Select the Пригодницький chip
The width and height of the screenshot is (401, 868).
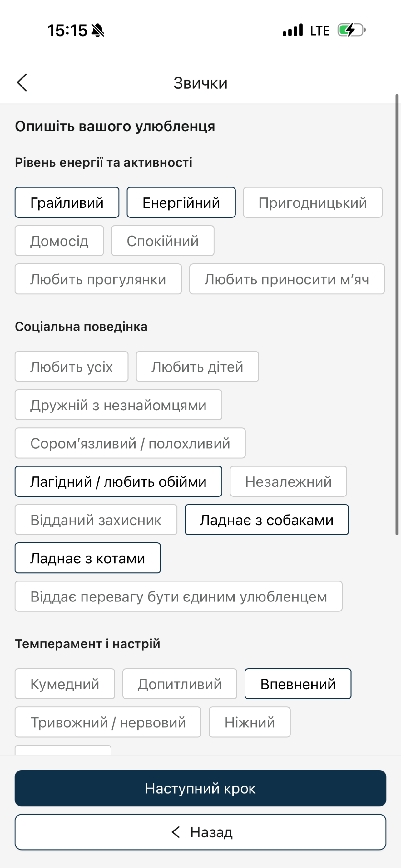[x=313, y=202]
